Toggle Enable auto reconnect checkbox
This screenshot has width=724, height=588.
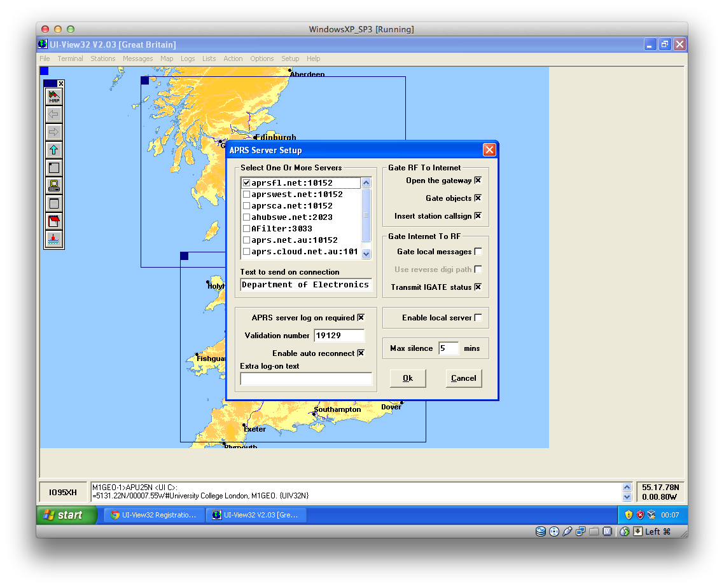click(x=361, y=353)
